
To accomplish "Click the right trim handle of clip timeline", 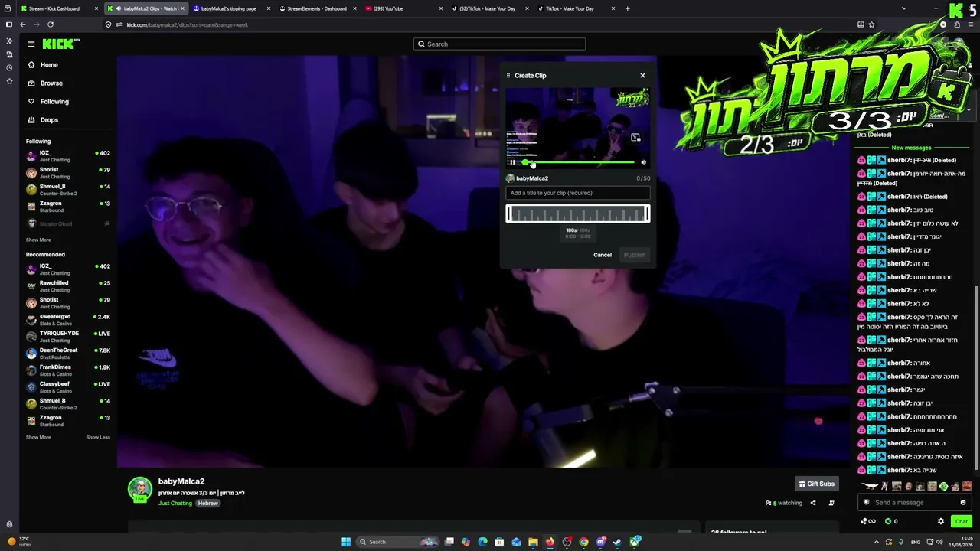I will click(648, 214).
